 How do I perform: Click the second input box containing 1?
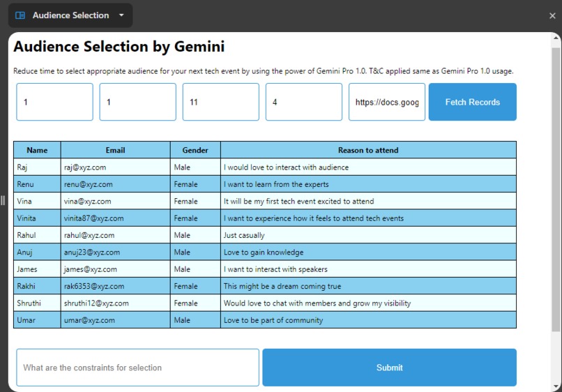tap(137, 103)
